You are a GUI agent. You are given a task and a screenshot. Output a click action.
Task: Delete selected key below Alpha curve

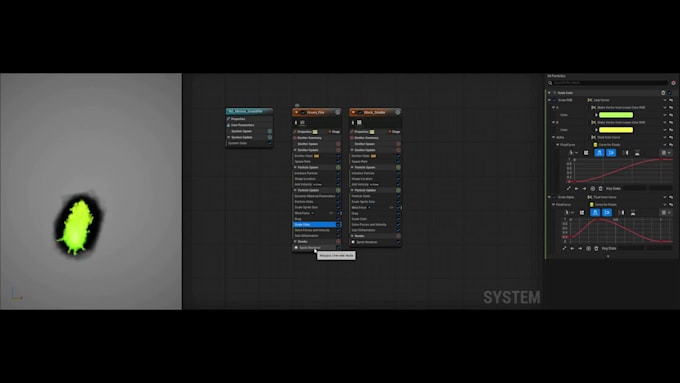[601, 189]
